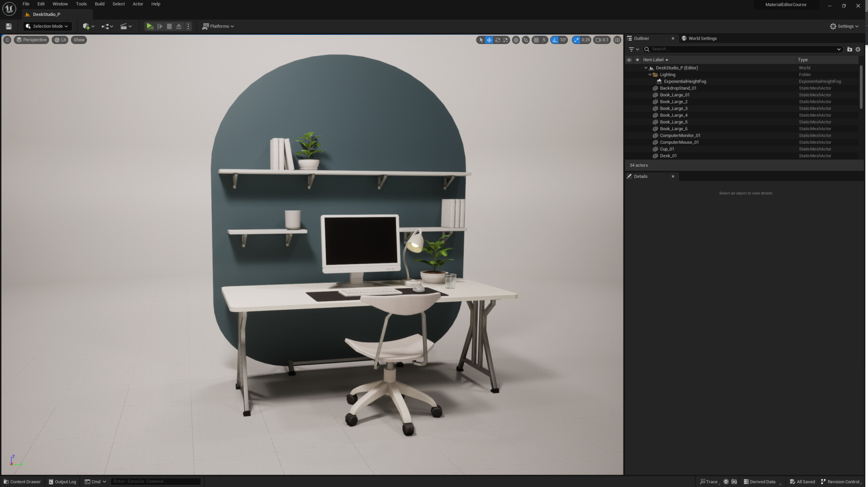This screenshot has height=487, width=868.
Task: Click the visibility eye column header
Action: click(629, 60)
